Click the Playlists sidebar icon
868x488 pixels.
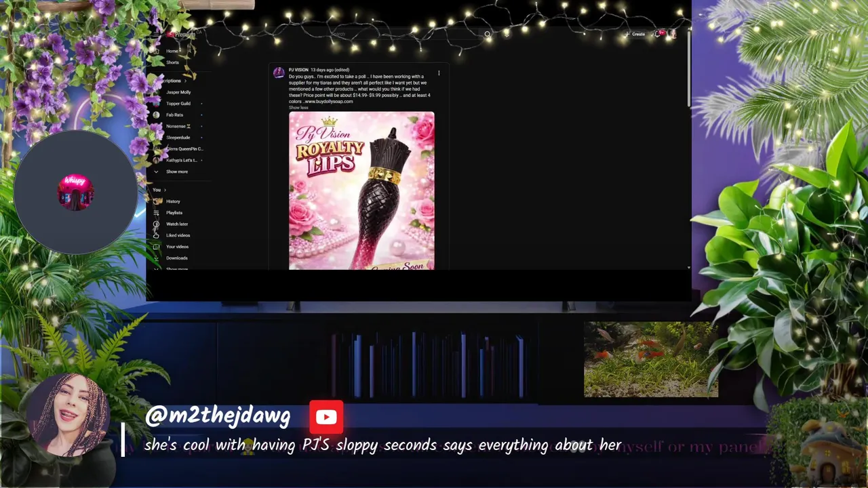(156, 213)
